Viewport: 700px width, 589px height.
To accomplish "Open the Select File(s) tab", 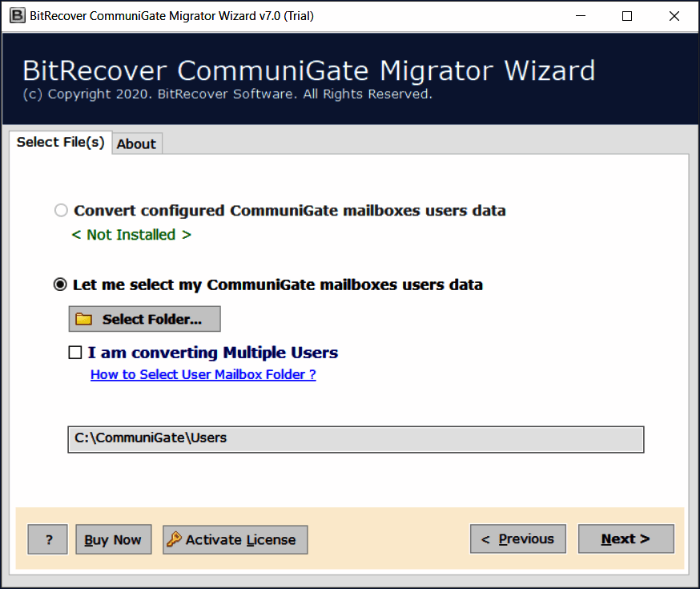I will (x=60, y=142).
